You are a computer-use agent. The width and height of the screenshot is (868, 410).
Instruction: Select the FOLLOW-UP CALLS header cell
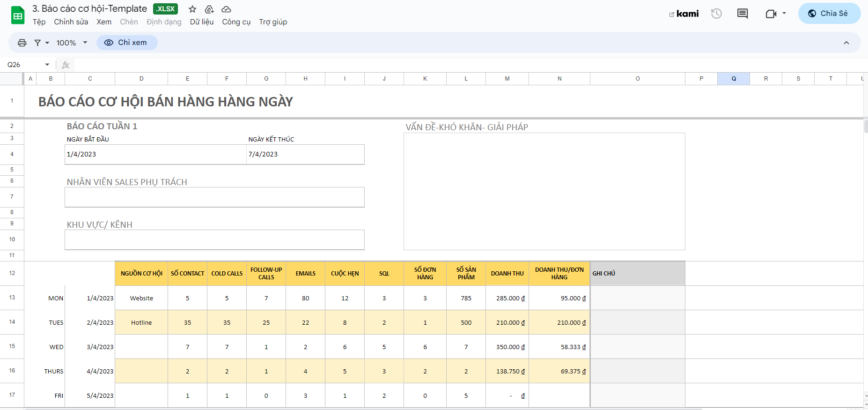pos(266,274)
